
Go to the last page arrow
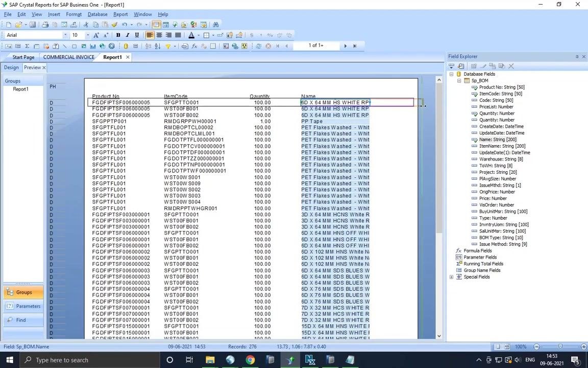pyautogui.click(x=355, y=46)
